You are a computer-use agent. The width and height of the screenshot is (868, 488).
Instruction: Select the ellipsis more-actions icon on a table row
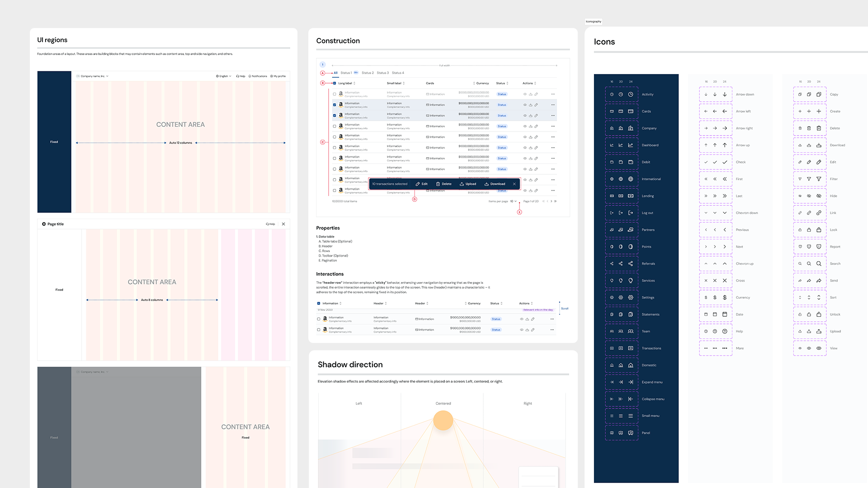click(x=553, y=94)
